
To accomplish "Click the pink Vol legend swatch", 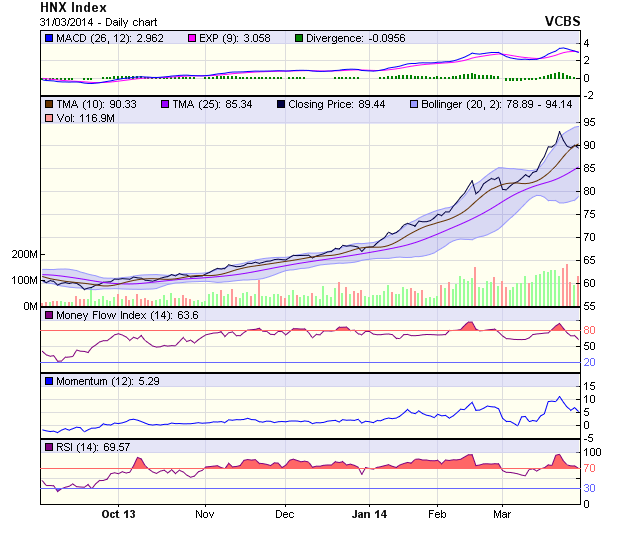I will (49, 118).
